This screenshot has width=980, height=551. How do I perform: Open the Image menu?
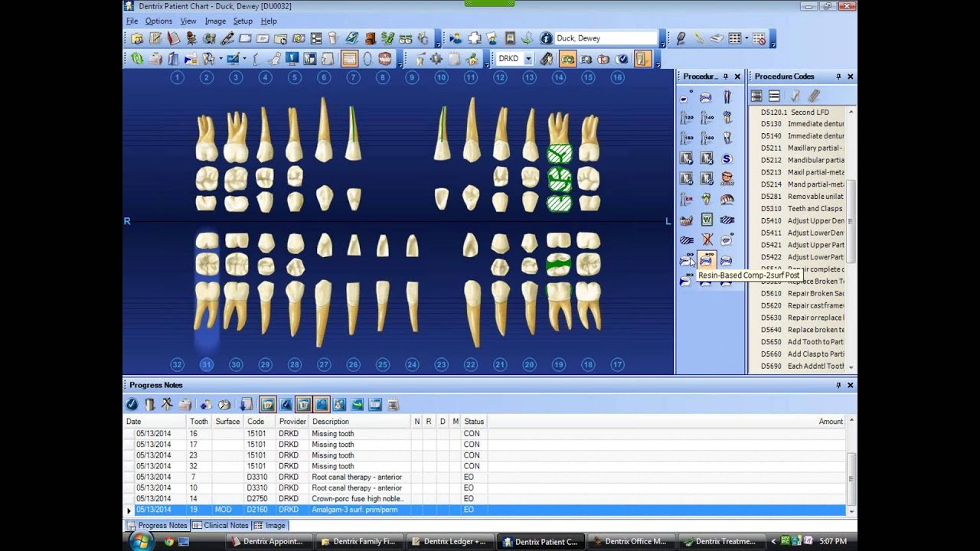[215, 21]
